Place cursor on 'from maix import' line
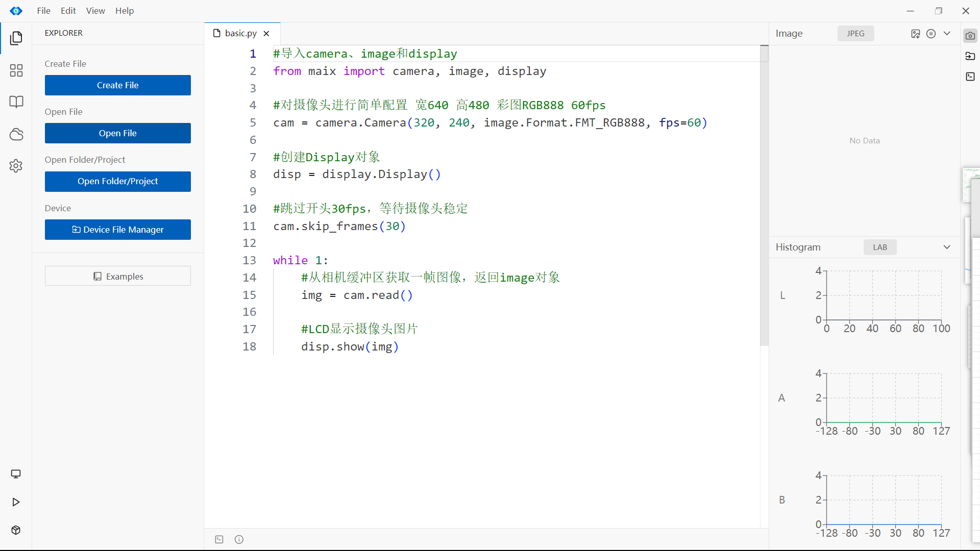This screenshot has height=551, width=980. click(409, 71)
